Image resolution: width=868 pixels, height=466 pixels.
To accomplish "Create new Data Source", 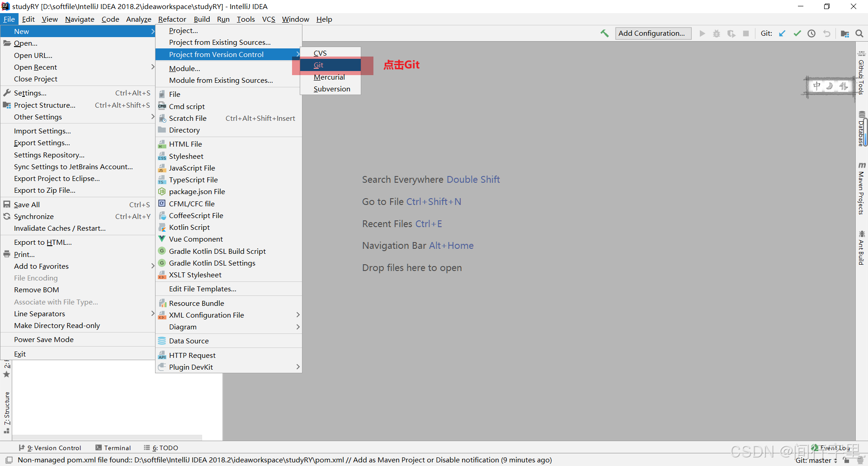I will [x=228, y=341].
